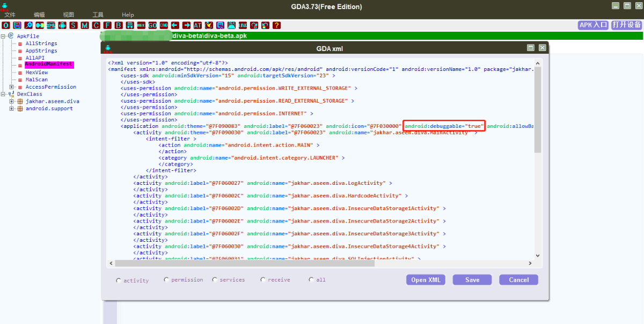Screen dimensions: 644x324
Task: Click the question mark help icon
Action: [x=276, y=25]
